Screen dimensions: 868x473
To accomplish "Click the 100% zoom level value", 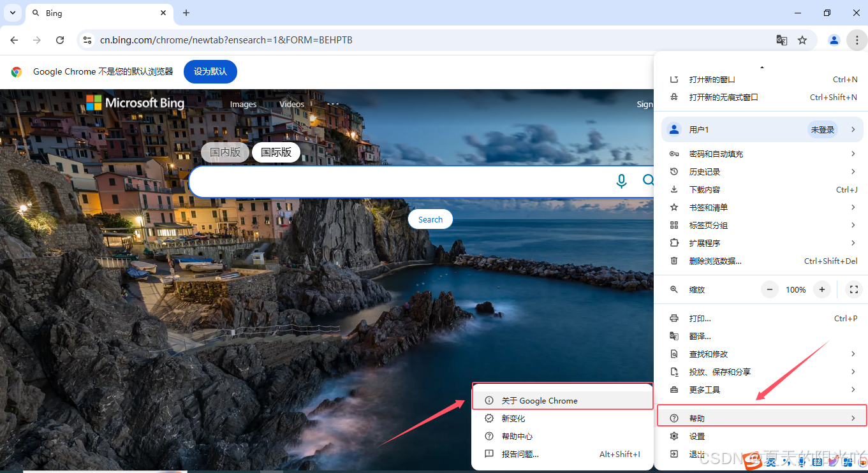I will tap(796, 289).
